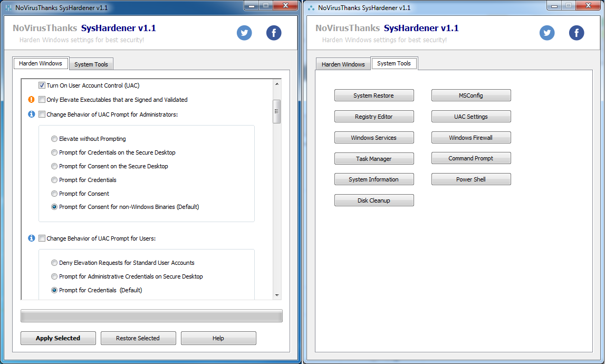Viewport: 605px width, 364px height.
Task: Close the left SysHardener window
Action: [286, 5]
